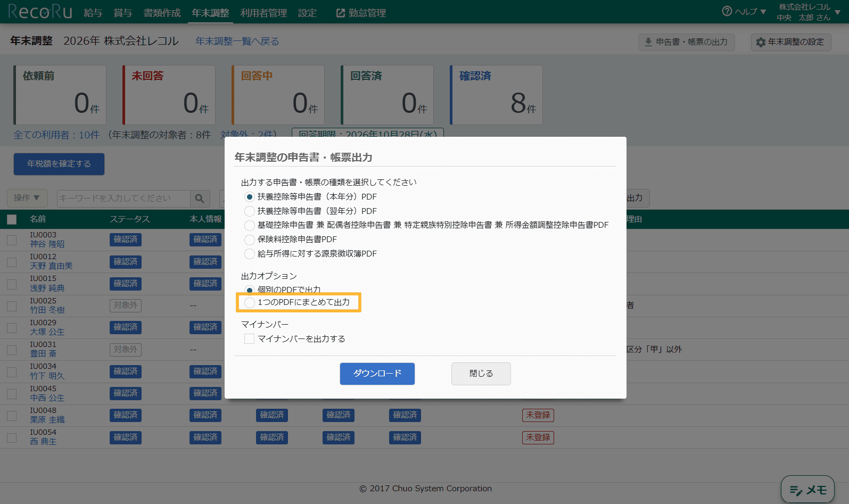Check the row checkbox for 神谷 隆昭
Image resolution: width=849 pixels, height=504 pixels.
tap(12, 240)
